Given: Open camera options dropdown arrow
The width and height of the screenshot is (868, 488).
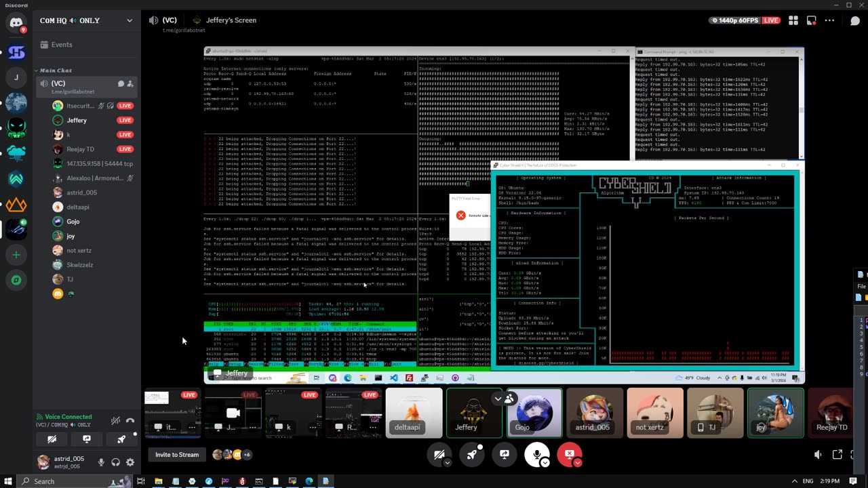Looking at the screenshot, I should point(447,462).
